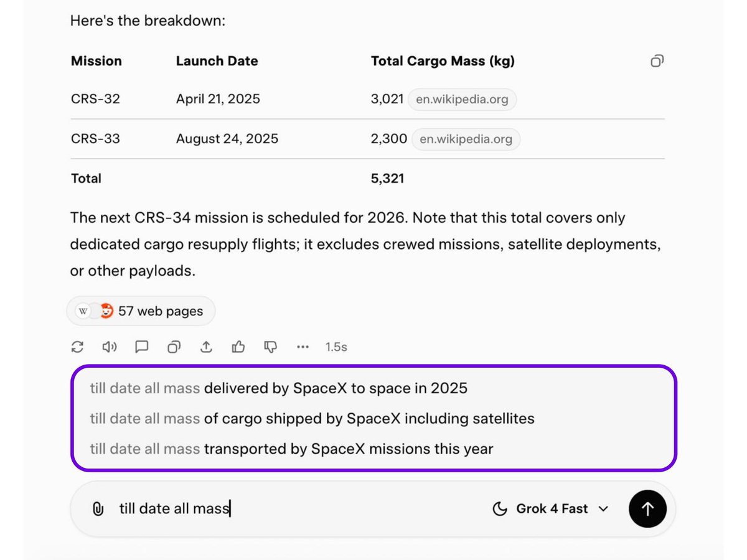Play the response aloud with the speaker icon
The image size is (747, 560).
tap(110, 347)
